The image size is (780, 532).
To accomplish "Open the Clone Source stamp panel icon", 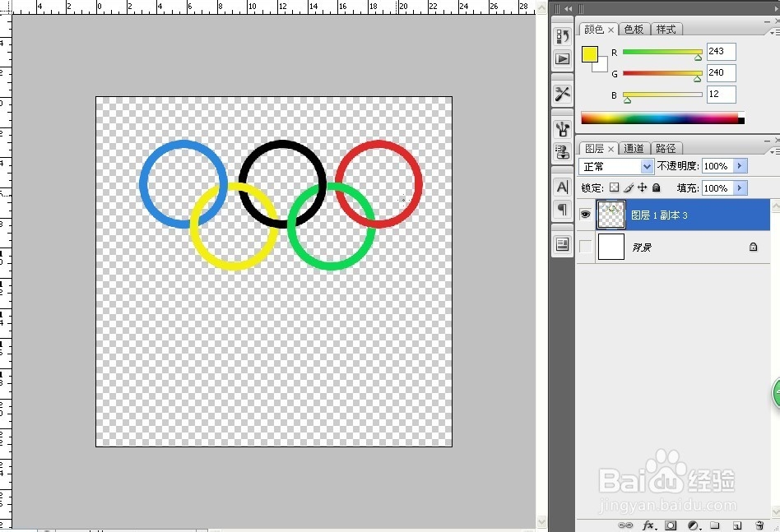I will point(563,151).
